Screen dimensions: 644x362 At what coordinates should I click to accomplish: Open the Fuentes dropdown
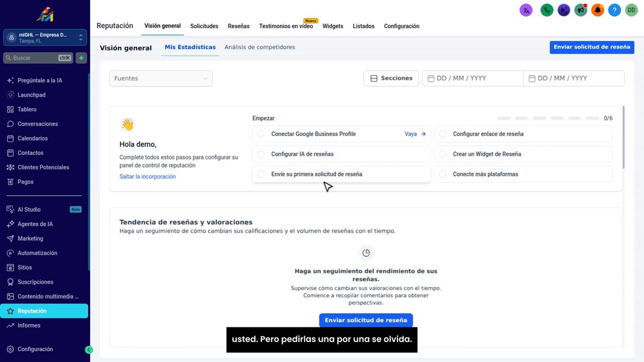[160, 78]
